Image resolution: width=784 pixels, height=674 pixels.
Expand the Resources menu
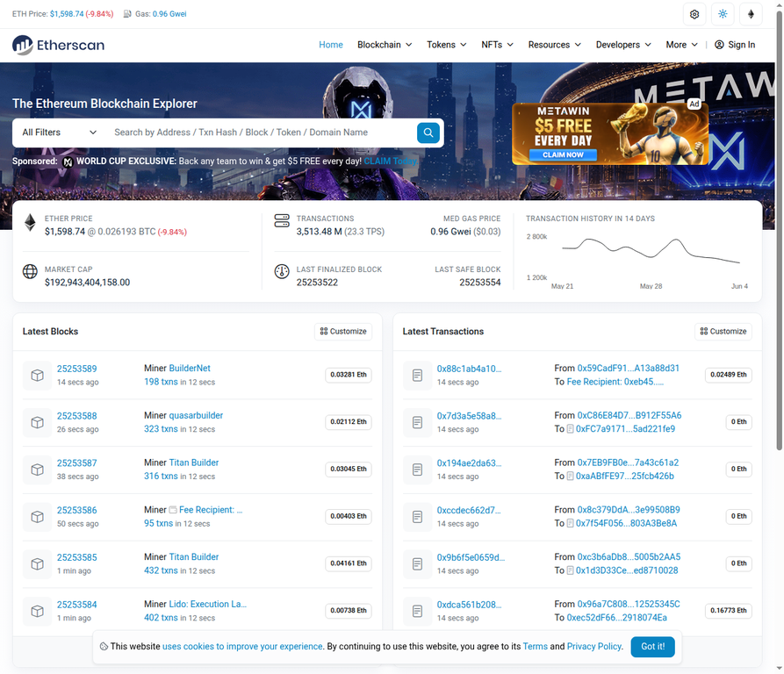pyautogui.click(x=555, y=45)
